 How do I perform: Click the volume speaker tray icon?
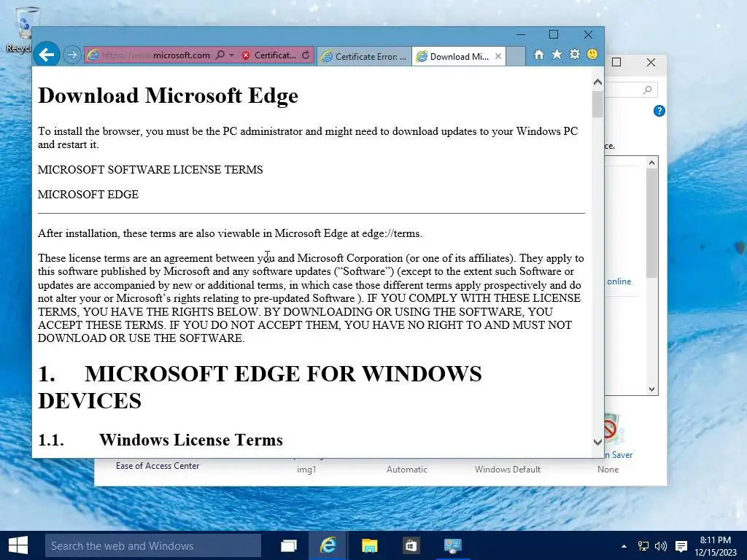(661, 546)
